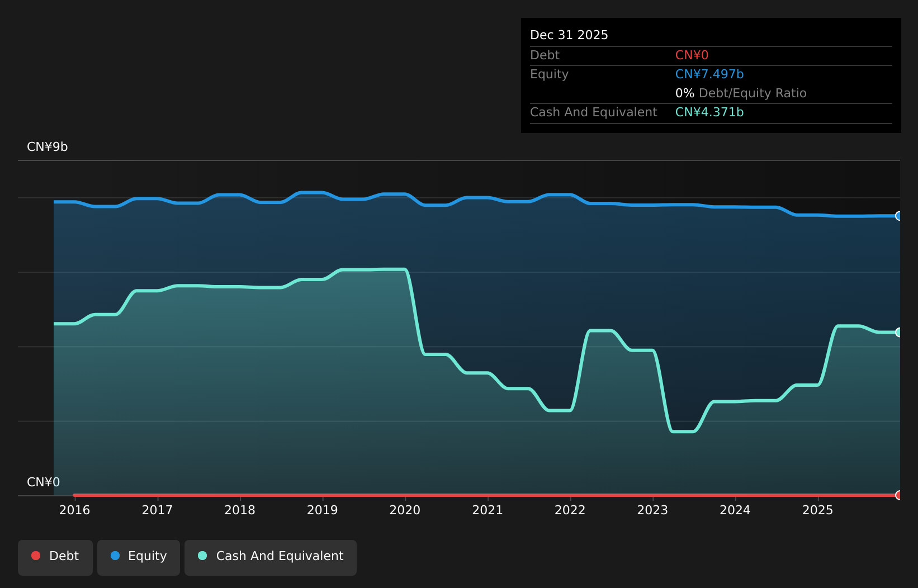Click the 2019 x-axis label

tap(323, 510)
